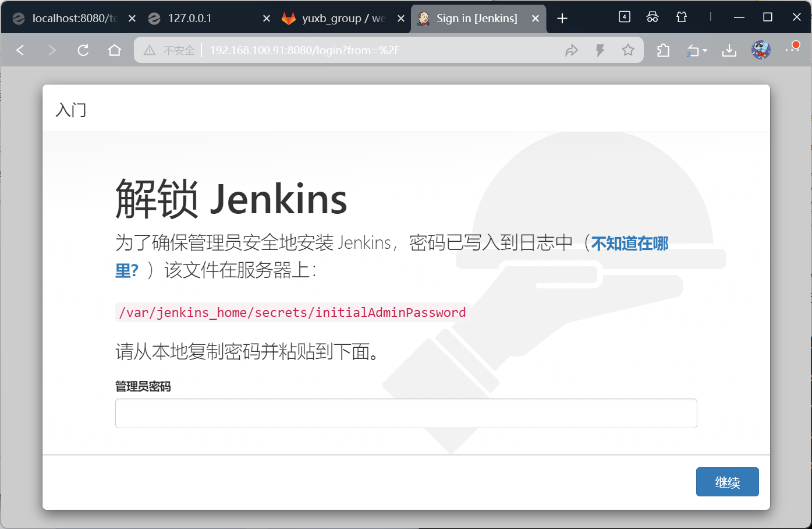Focus the 管理员密码 password input field
This screenshot has width=812, height=529.
click(x=406, y=413)
